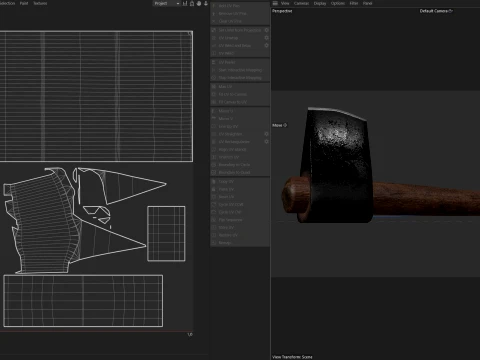Click the hammer head in 3D viewport
This screenshot has width=480, height=360.
337,167
